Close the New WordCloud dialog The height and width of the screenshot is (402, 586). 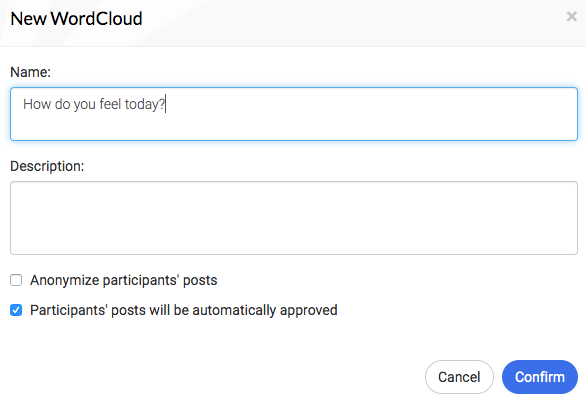(571, 16)
